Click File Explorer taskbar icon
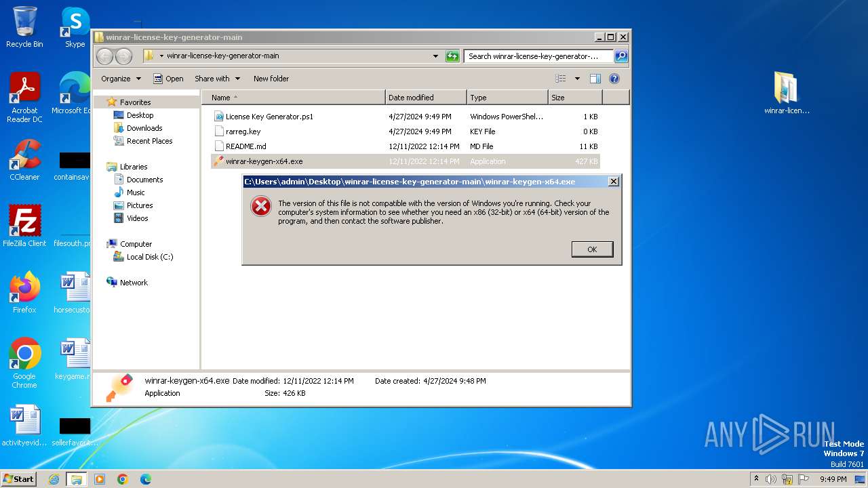Screen dimensions: 868x488 coord(76,479)
